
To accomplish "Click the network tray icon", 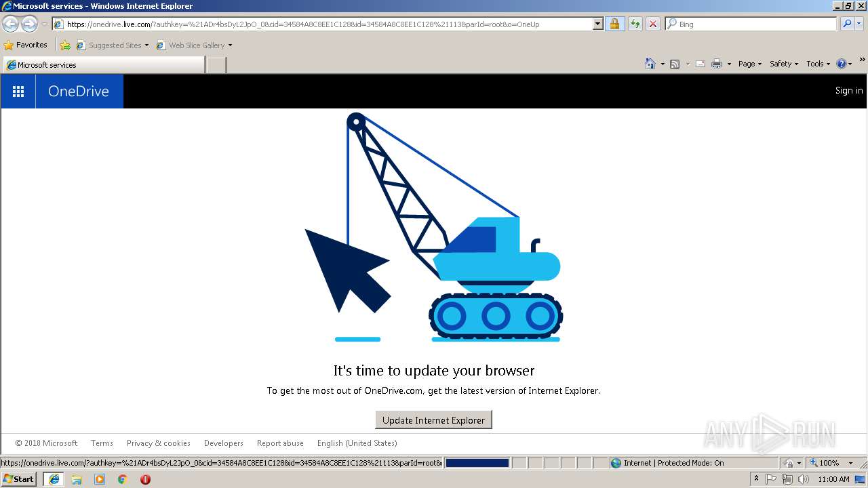I will click(787, 479).
